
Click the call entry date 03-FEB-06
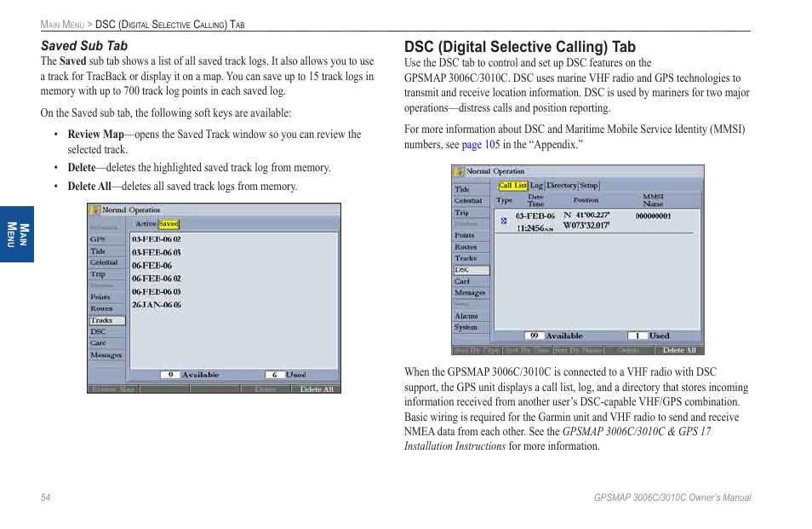[x=535, y=216]
